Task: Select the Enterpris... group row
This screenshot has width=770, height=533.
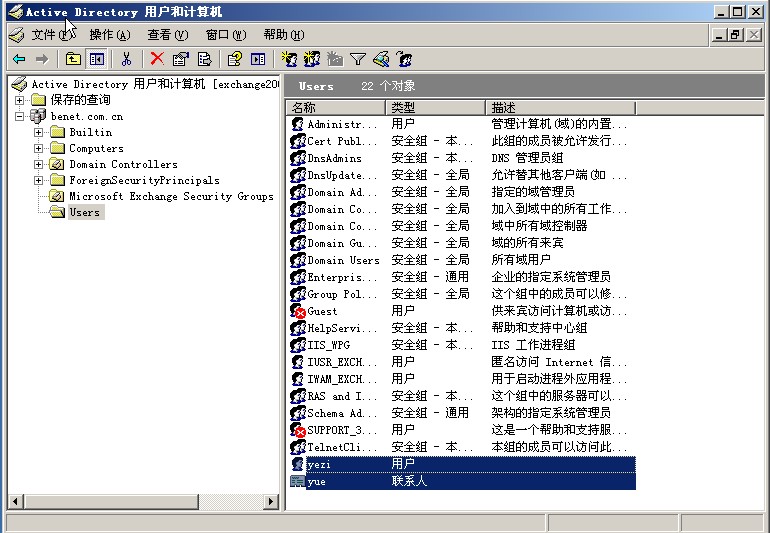Action: pyautogui.click(x=461, y=277)
